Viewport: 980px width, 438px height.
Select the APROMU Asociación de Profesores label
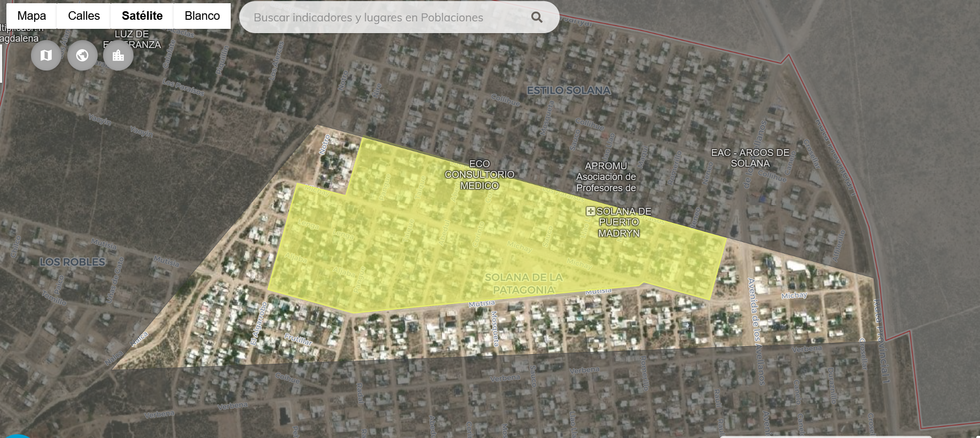pyautogui.click(x=606, y=177)
